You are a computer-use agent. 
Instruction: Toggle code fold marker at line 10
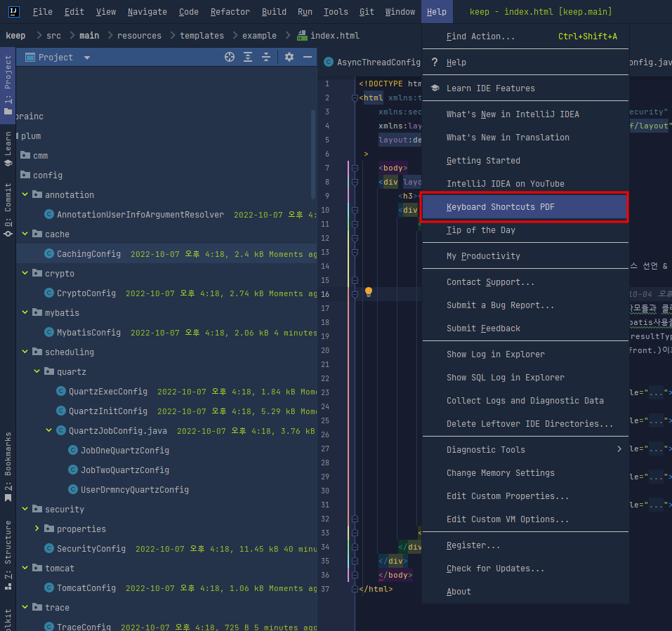pos(355,210)
